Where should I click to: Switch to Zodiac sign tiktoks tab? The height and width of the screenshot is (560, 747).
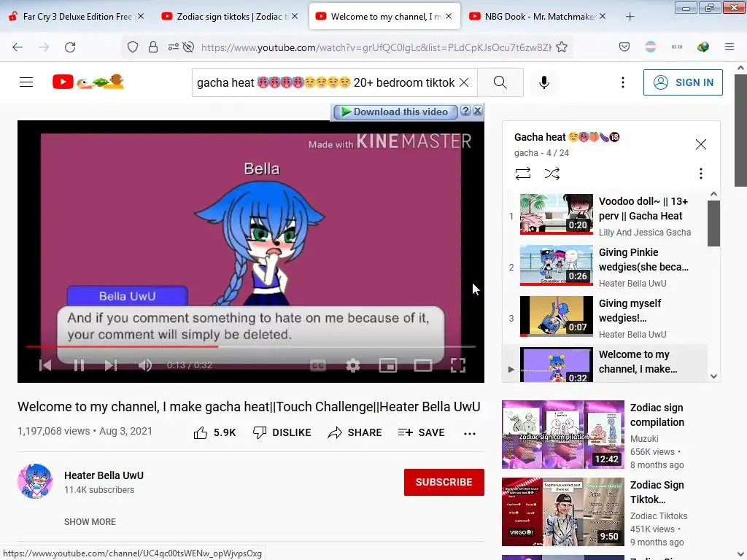tap(231, 17)
